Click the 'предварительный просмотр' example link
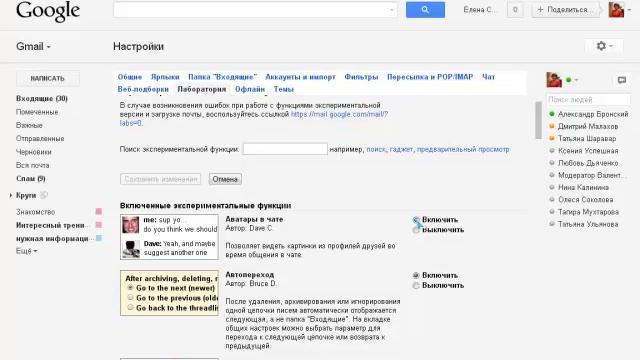Screen dimensions: 640x360 (x=463, y=149)
